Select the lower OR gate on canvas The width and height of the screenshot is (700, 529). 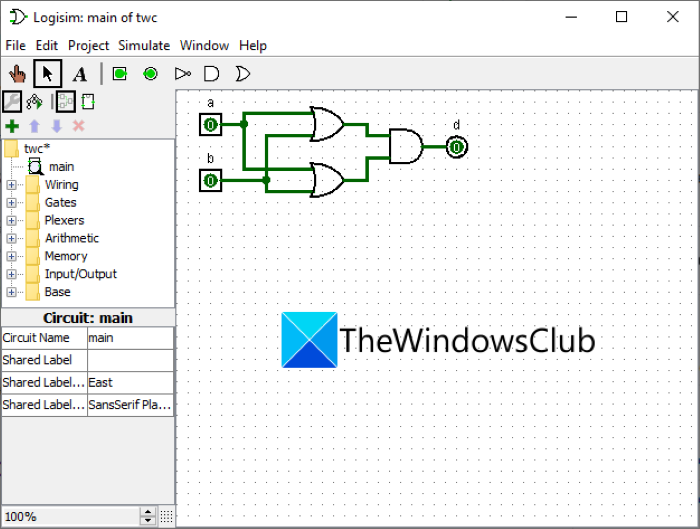(328, 180)
